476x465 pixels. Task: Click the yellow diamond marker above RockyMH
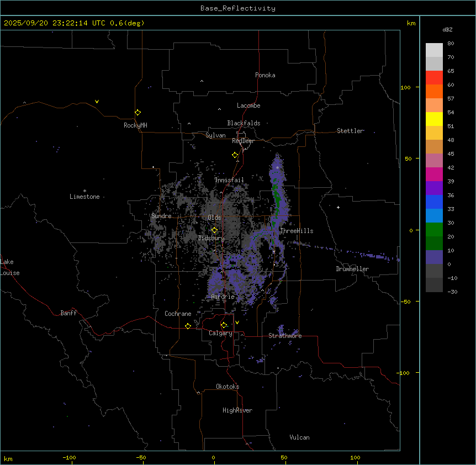click(137, 112)
